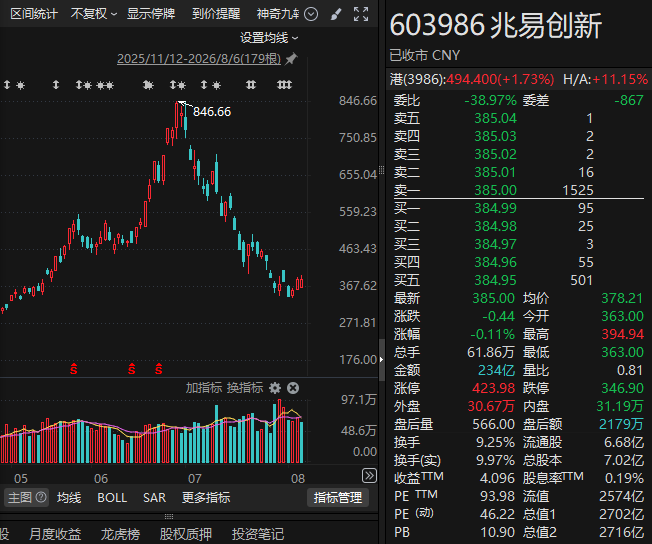Open the 月度收益 monthly returns tab

coord(55,534)
